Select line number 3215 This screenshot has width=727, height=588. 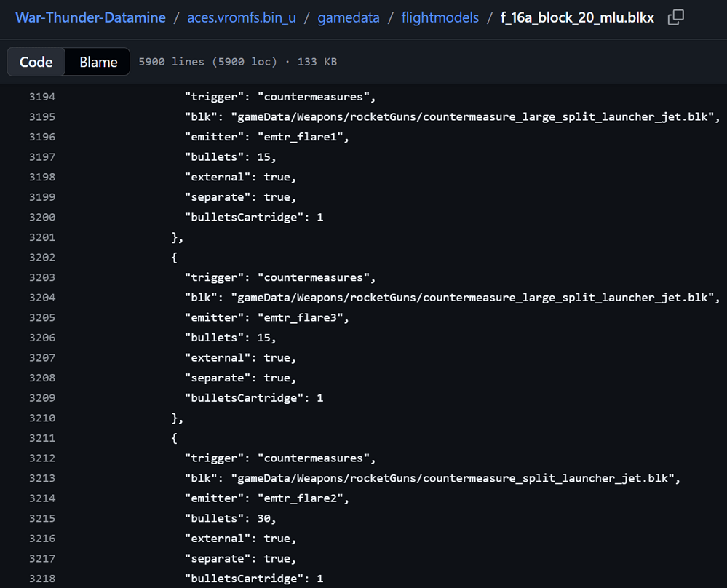pyautogui.click(x=42, y=518)
